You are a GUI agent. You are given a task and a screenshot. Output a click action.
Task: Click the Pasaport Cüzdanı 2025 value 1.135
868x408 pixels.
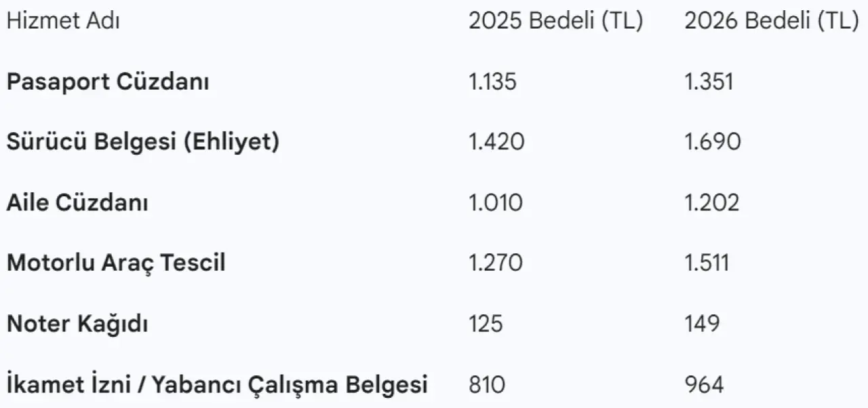[492, 82]
